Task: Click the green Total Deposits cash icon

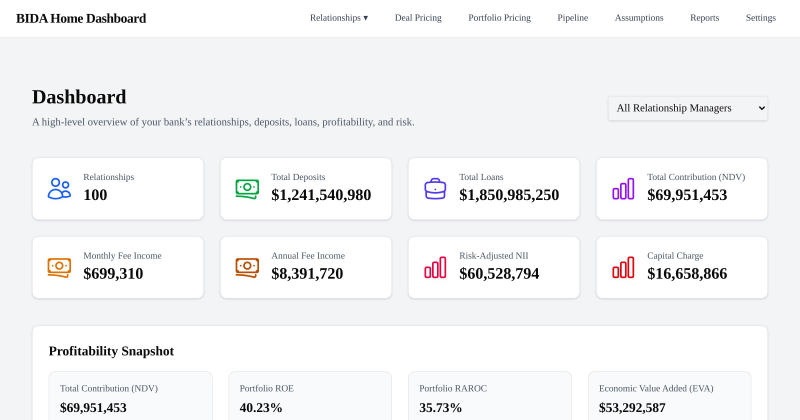Action: point(247,189)
